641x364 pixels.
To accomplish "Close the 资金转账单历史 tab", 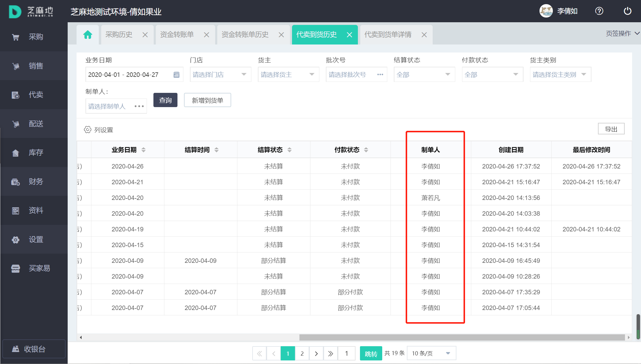I will coord(281,35).
